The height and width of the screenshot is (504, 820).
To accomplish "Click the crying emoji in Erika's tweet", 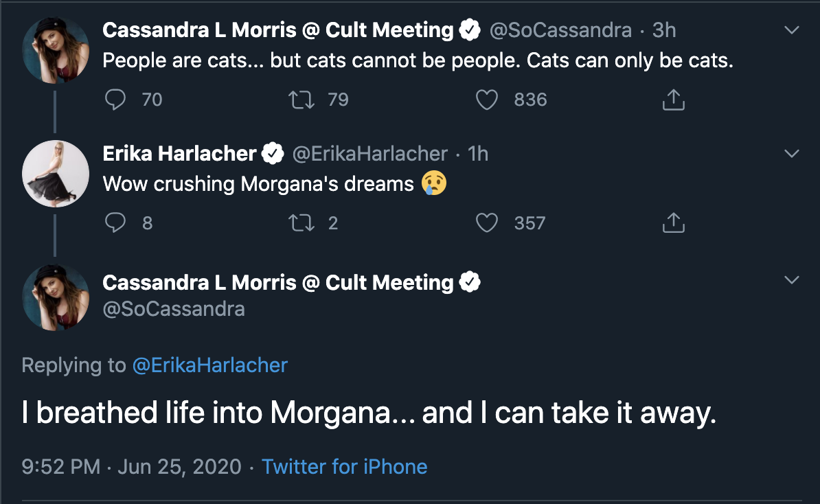I will (x=433, y=183).
